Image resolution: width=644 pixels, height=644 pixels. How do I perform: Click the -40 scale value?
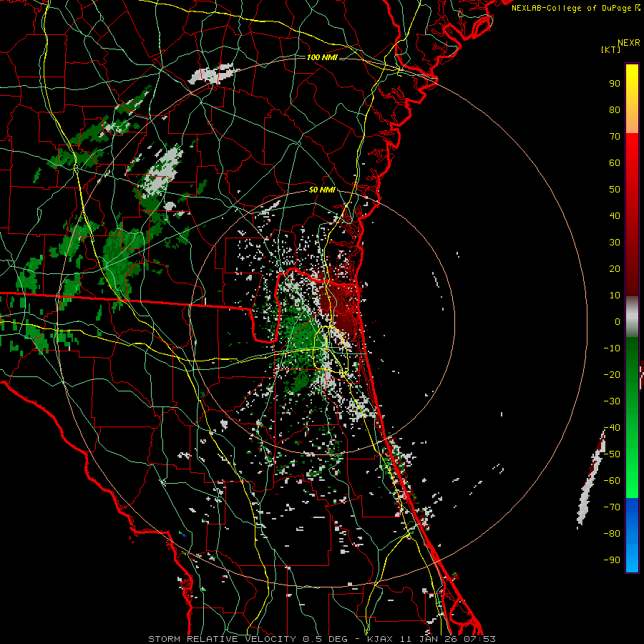pyautogui.click(x=612, y=428)
